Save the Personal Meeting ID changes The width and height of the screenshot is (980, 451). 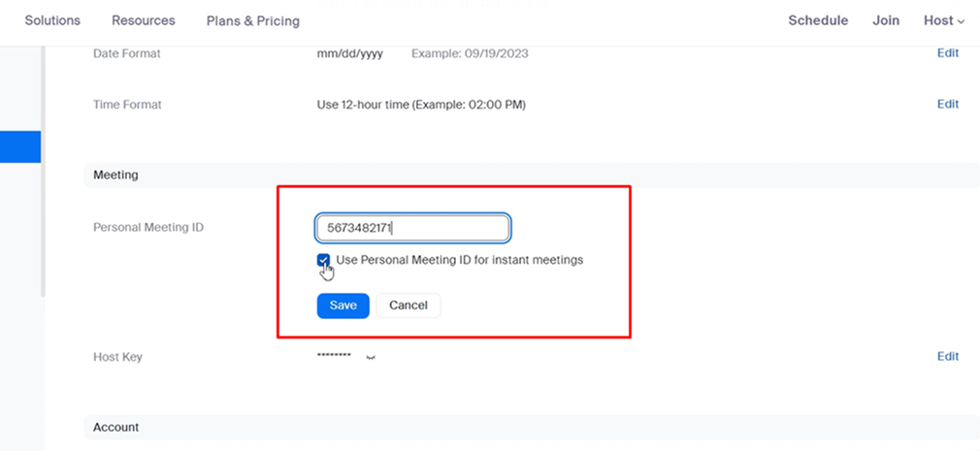click(343, 306)
